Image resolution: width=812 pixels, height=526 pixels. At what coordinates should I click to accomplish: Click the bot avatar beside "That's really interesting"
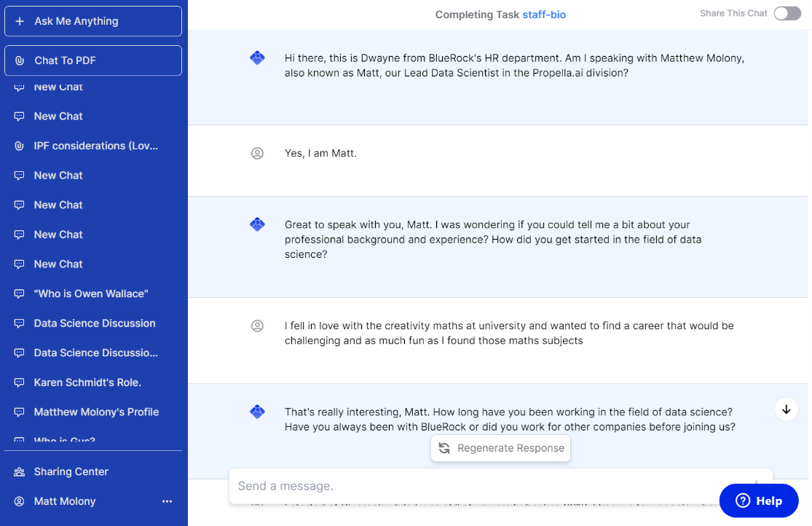(x=257, y=412)
